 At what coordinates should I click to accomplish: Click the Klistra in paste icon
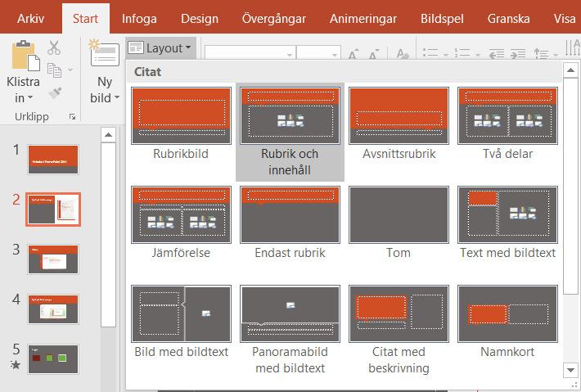click(x=25, y=55)
